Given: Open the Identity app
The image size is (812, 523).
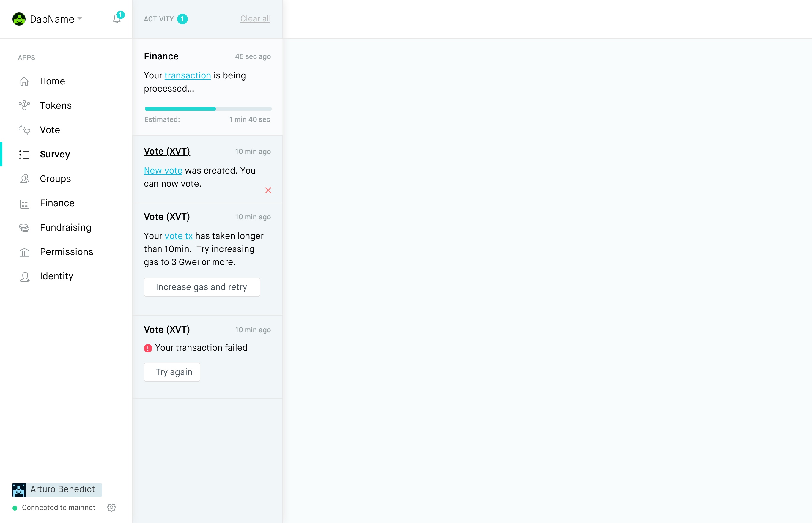Looking at the screenshot, I should tap(56, 276).
